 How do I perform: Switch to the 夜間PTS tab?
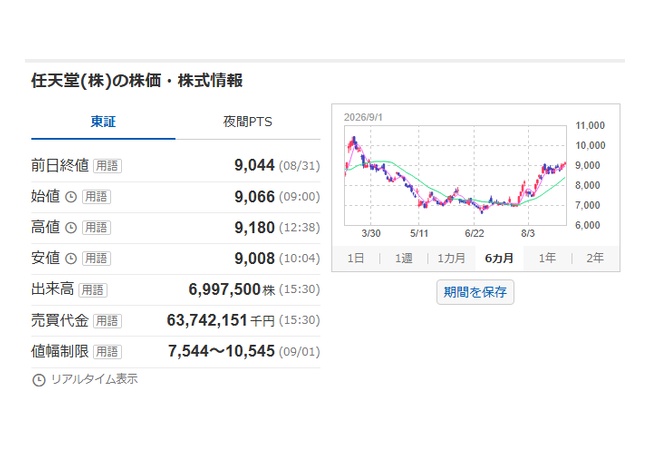[x=247, y=122]
